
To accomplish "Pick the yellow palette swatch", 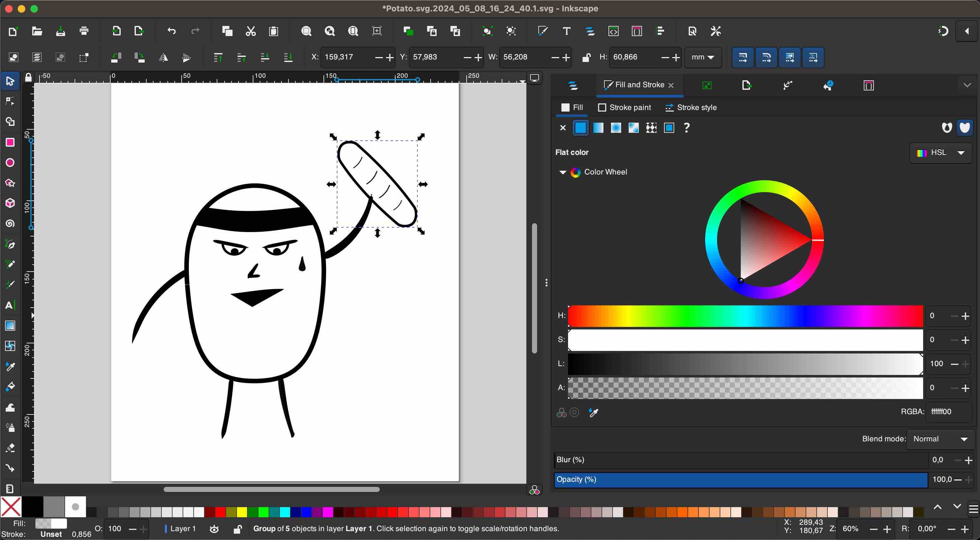I will tap(242, 512).
